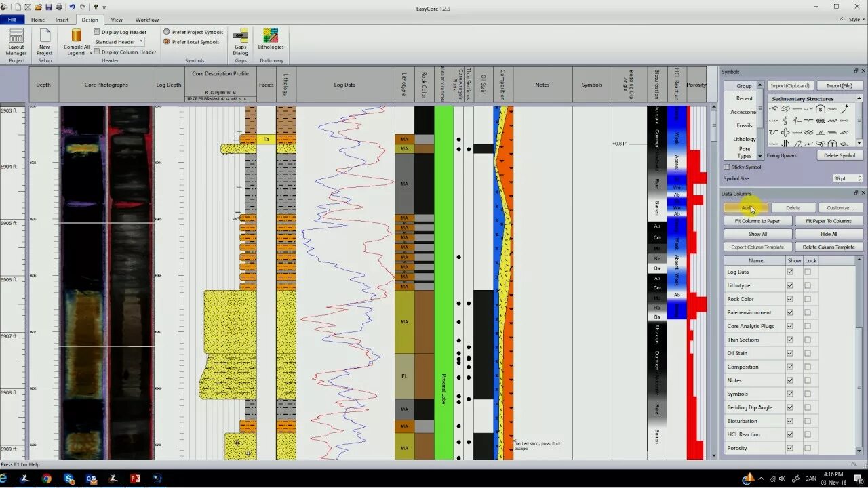The width and height of the screenshot is (868, 488).
Task: Check Lock for Oil Stain column
Action: click(x=807, y=353)
